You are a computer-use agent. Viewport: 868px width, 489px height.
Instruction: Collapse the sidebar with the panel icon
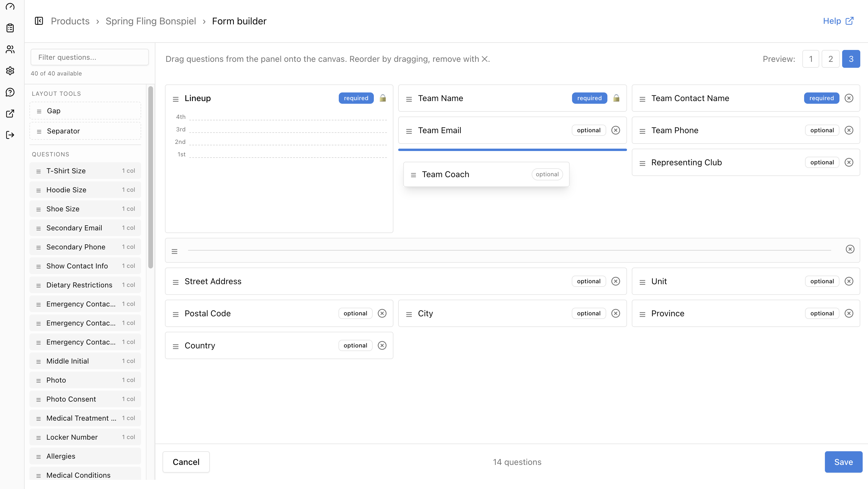tap(39, 21)
